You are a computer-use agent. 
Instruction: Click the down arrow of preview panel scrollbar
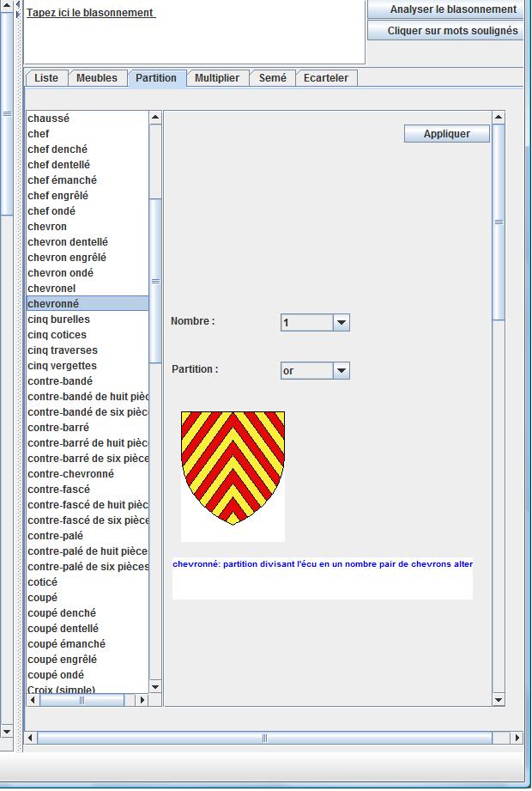(499, 700)
